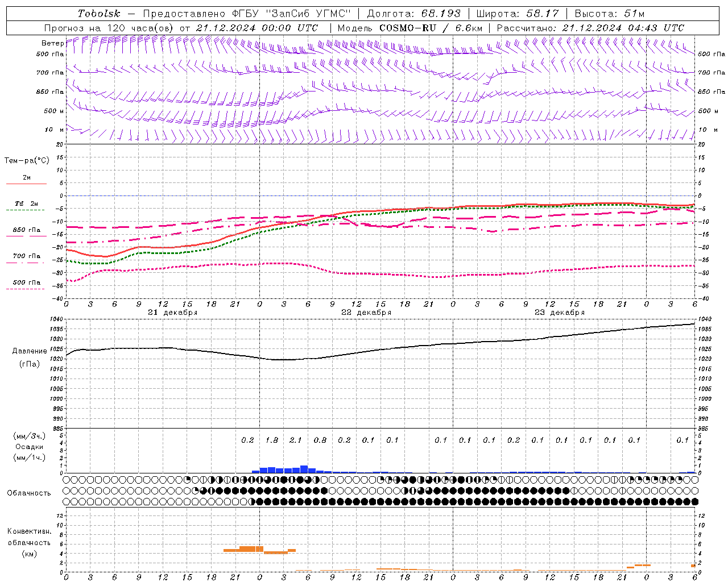
Task: Click the '(гПа)' unit under Давление
Action: pos(30,364)
